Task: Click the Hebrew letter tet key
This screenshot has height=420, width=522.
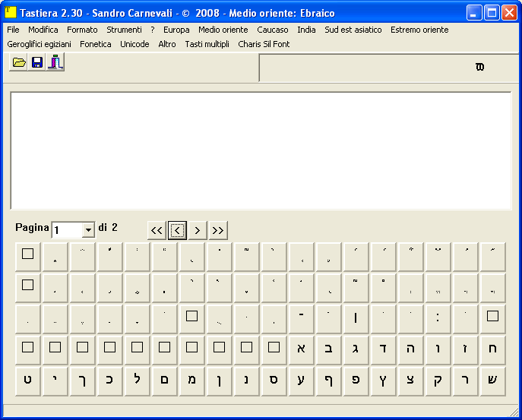Action: (x=27, y=380)
